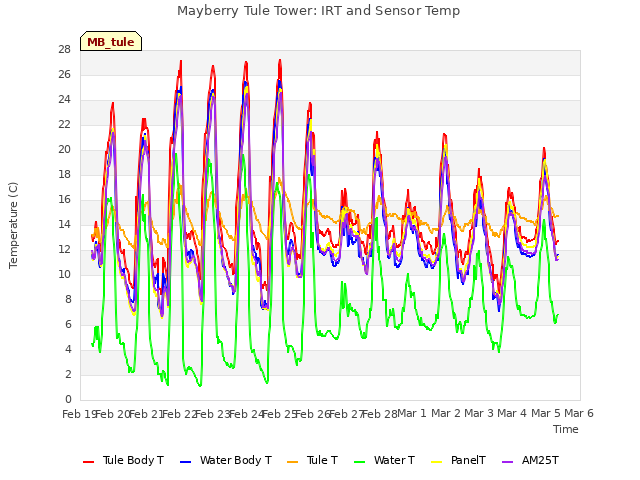Click the Feb 24 x-axis label

pos(246,414)
